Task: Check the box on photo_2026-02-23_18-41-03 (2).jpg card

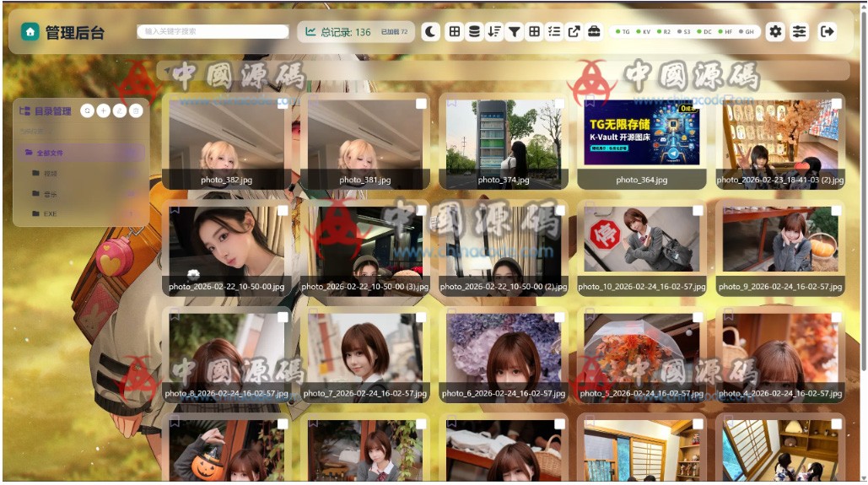Action: point(837,104)
